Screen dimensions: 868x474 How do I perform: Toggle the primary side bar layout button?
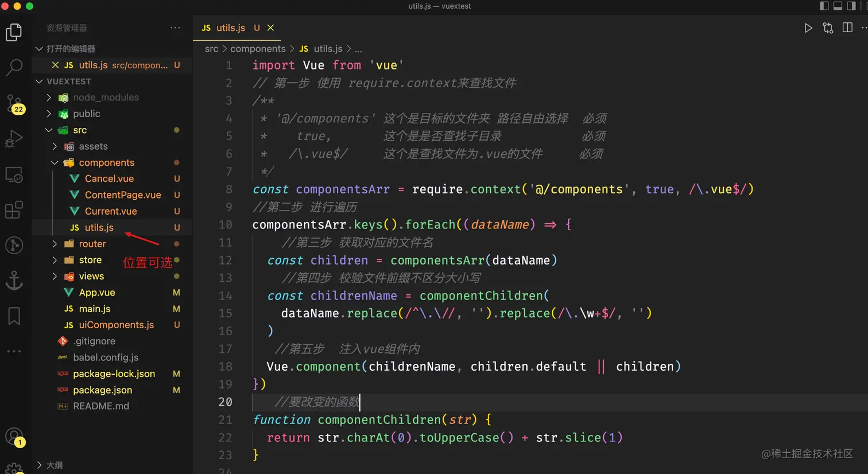[x=824, y=6]
